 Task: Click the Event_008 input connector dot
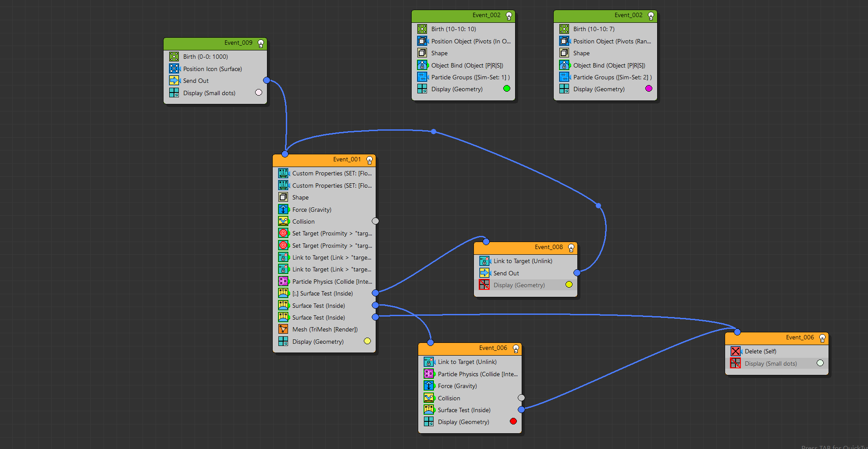[486, 242]
